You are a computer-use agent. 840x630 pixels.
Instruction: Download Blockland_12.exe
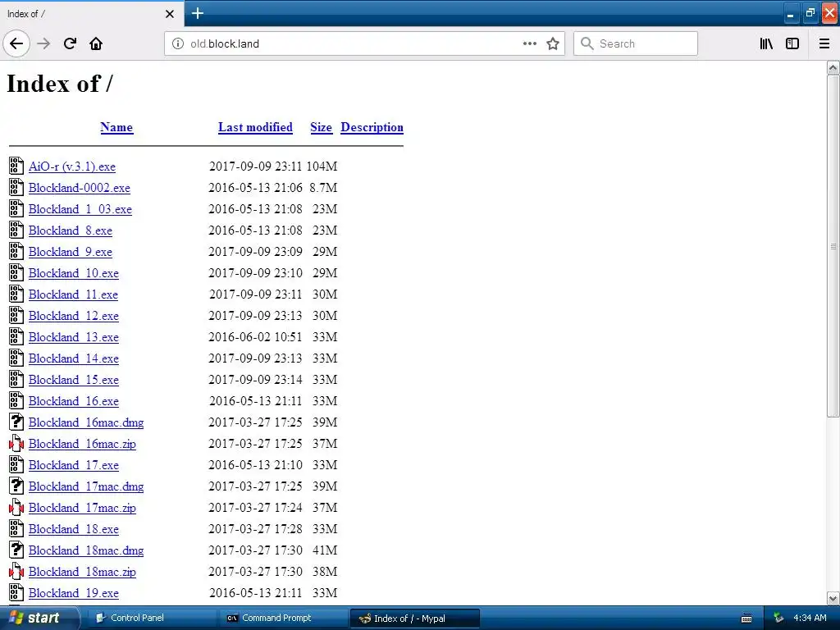[x=73, y=316]
